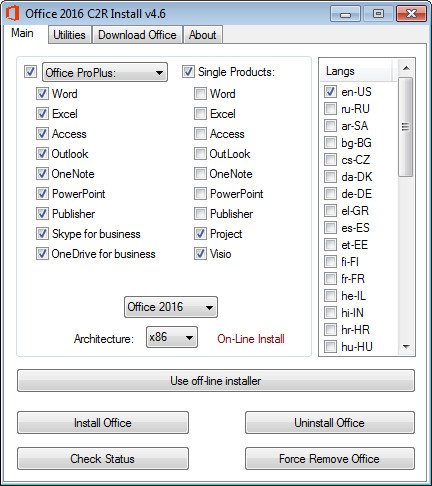Uncheck the Project single product
This screenshot has height=486, width=432.
point(200,234)
